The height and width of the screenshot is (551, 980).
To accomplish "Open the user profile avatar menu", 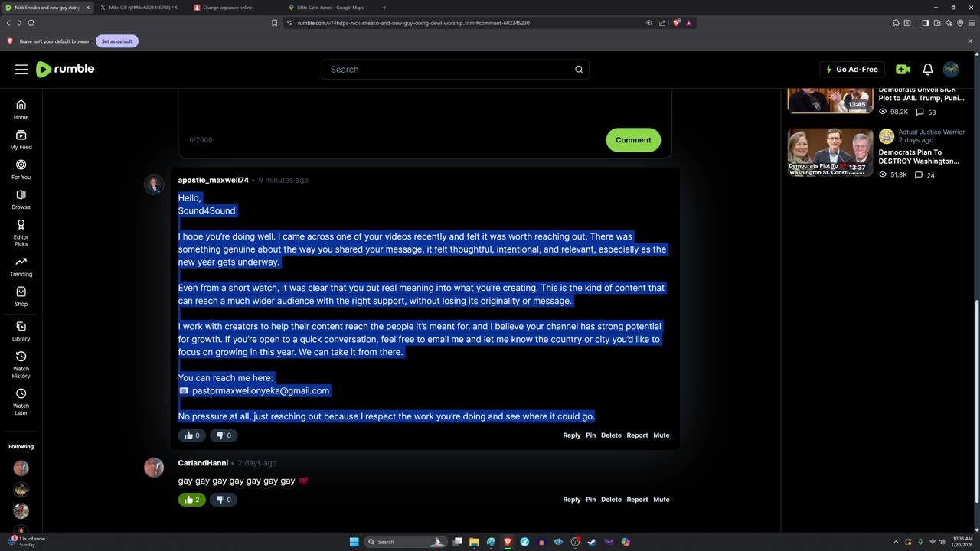I will click(951, 70).
